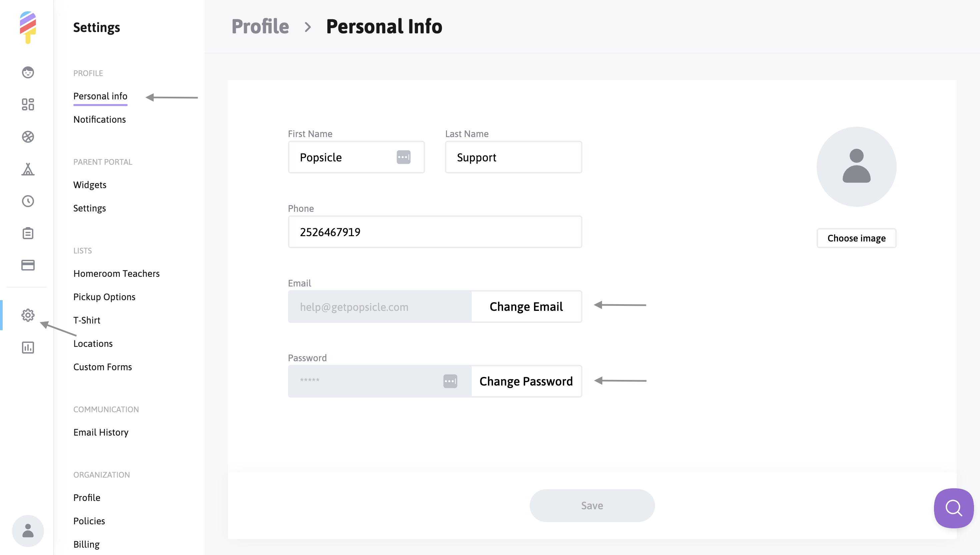Click the Phone number input field
The image size is (980, 555).
click(435, 232)
